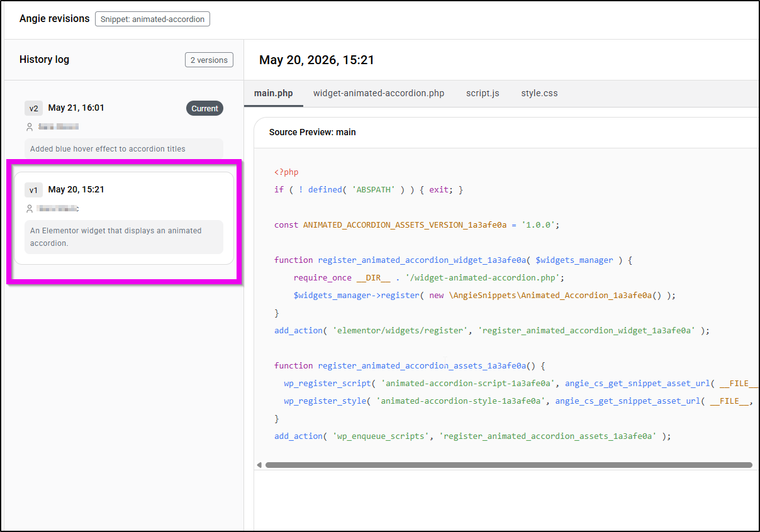Screen dimensions: 760x532
Task: Switch to widget-animated-accordion.php tab
Action: [x=379, y=93]
